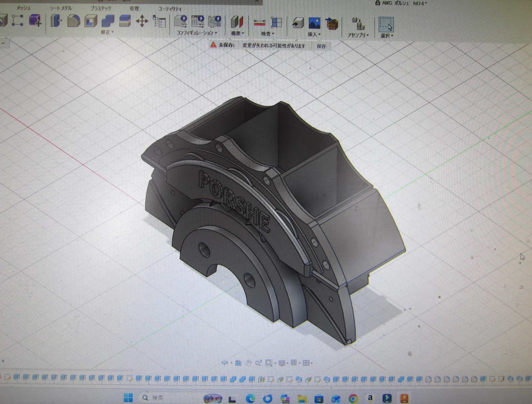Select the Offset Face tool icon
This screenshot has height=404, width=532.
[125, 21]
